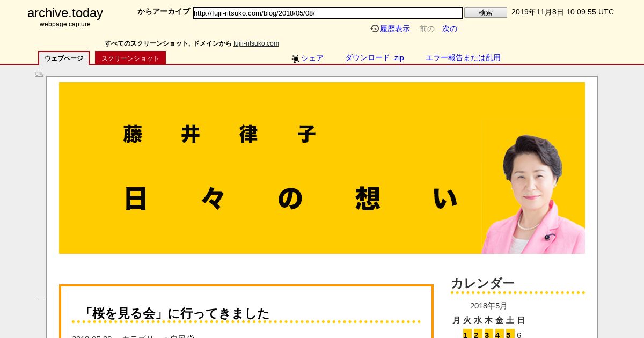Open calendar date 5

[x=510, y=334]
